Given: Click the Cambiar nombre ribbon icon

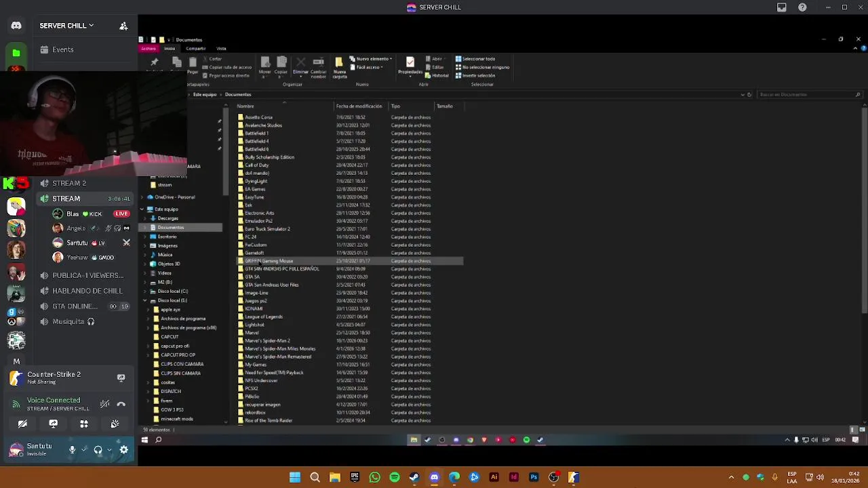Looking at the screenshot, I should [318, 66].
